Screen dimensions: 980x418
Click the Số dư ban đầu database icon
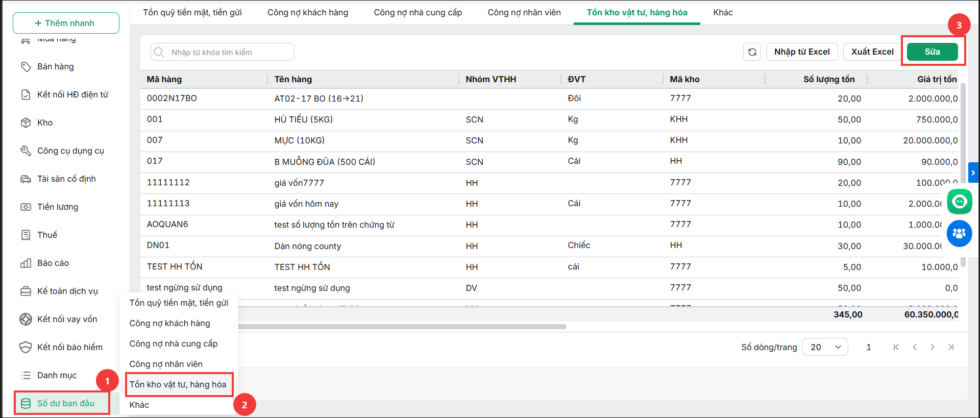26,404
